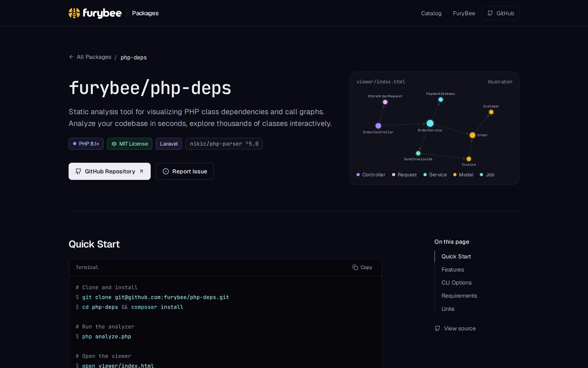Viewport: 588px width, 368px height.
Task: Click the GitHub button in the header
Action: tap(500, 13)
